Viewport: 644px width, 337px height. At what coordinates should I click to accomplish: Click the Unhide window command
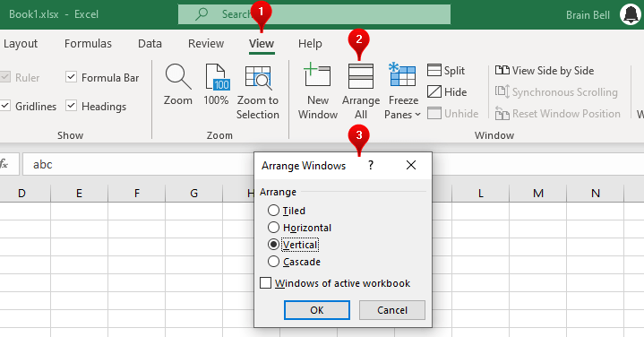tap(452, 114)
